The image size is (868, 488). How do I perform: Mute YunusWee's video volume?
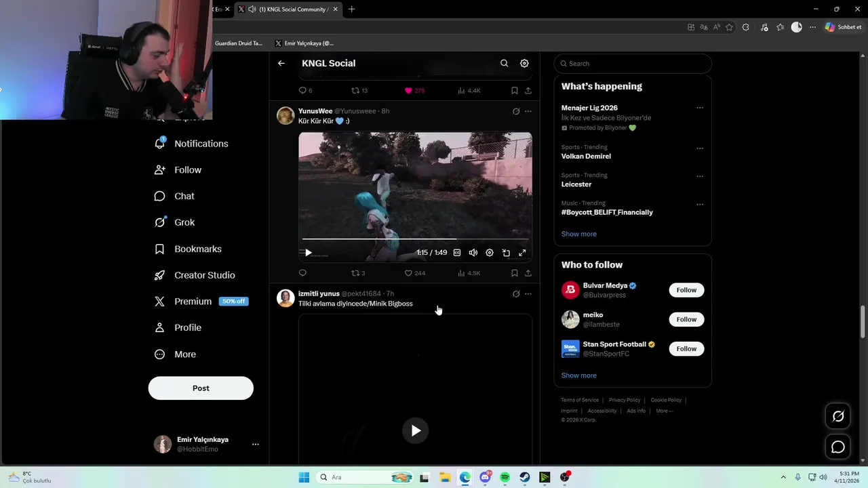click(x=473, y=253)
